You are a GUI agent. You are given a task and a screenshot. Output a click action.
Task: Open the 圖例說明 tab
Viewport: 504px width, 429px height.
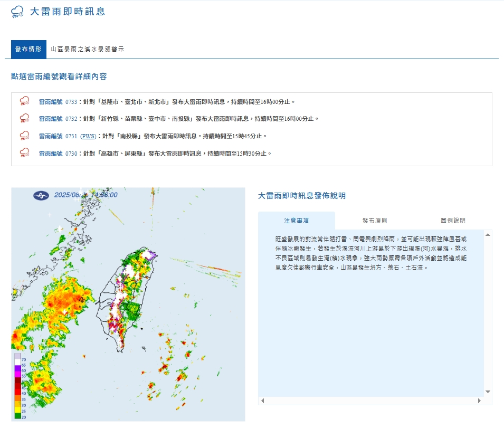(x=453, y=221)
